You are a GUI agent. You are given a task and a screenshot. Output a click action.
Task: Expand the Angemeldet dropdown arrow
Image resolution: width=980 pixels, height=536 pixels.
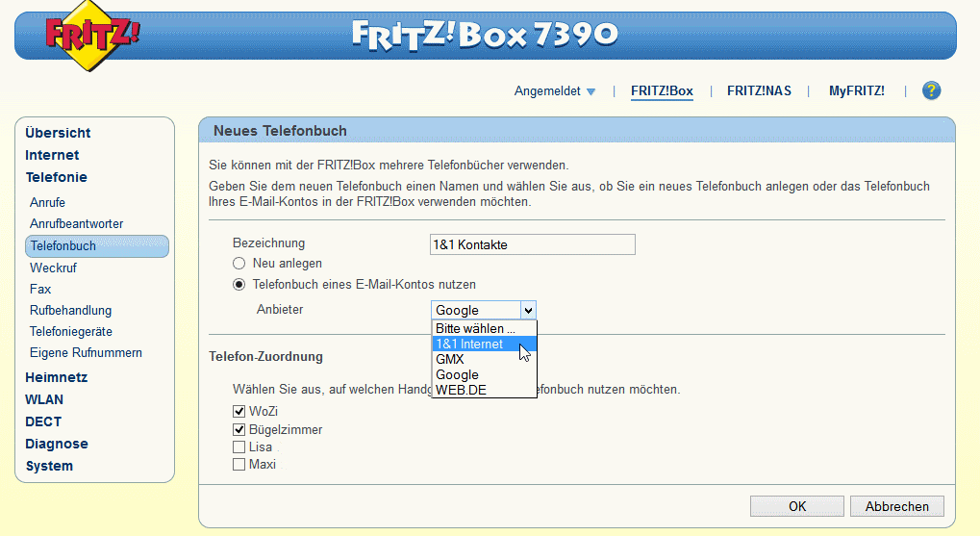coord(591,92)
